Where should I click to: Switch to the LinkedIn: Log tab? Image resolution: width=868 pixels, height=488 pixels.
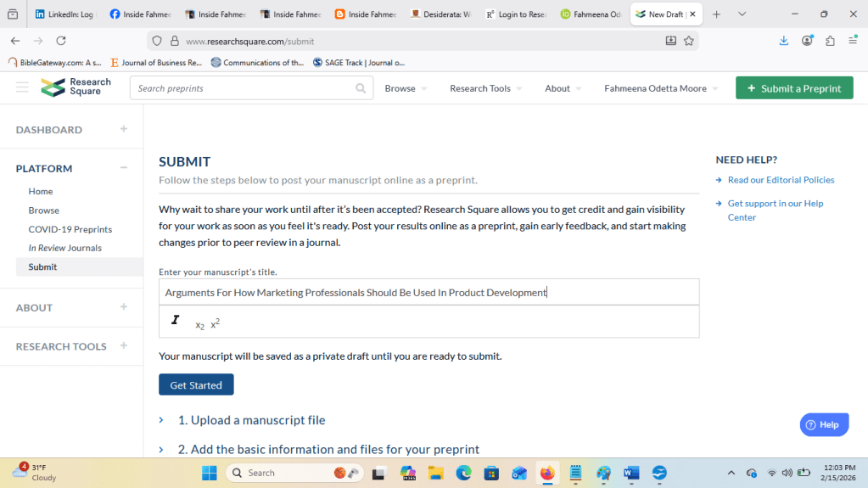tap(64, 14)
